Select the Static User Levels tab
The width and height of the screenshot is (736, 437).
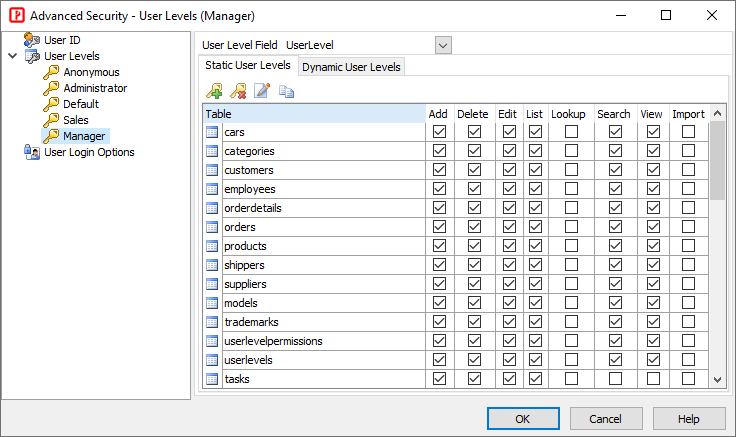[x=248, y=65]
